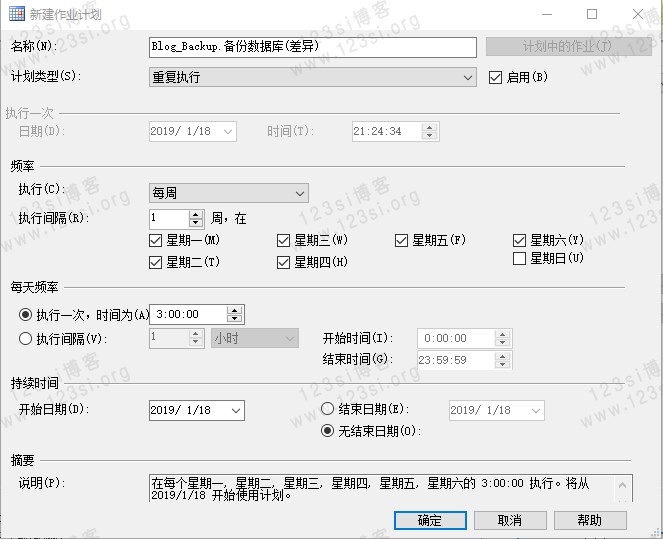This screenshot has width=663, height=539.
Task: Toggle the 星期三 (Wednesday) checkbox
Action: [x=284, y=240]
